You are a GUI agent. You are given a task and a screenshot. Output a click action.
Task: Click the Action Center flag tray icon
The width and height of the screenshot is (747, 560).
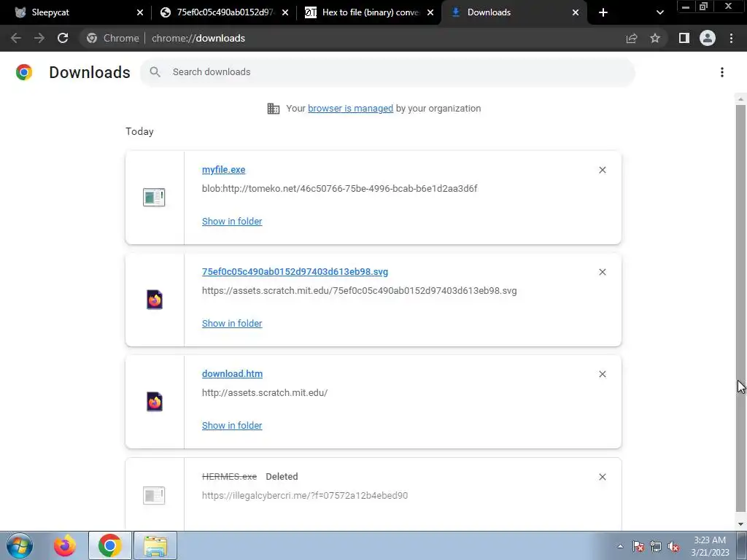tap(638, 546)
